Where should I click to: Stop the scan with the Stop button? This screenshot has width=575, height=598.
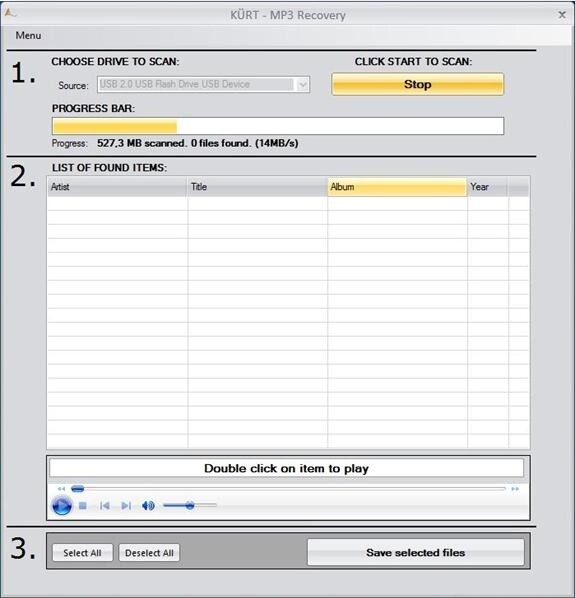(418, 84)
